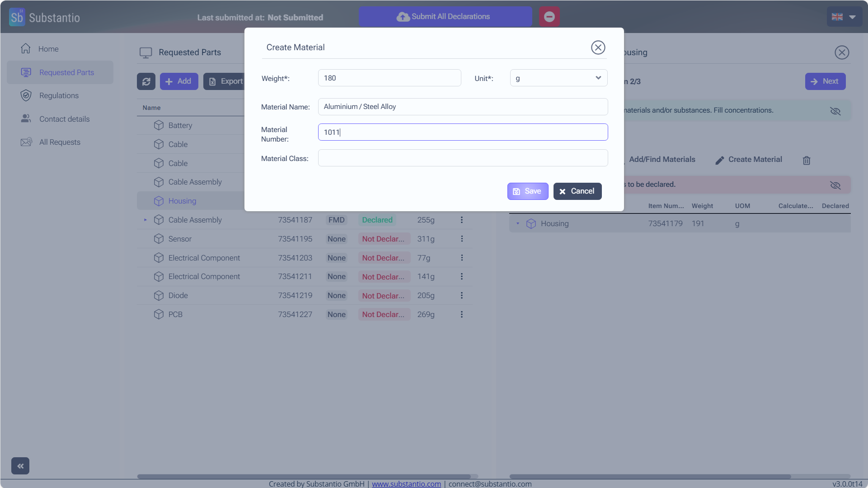Collapse sidebar with double-chevron icon
The height and width of the screenshot is (488, 868).
click(20, 466)
